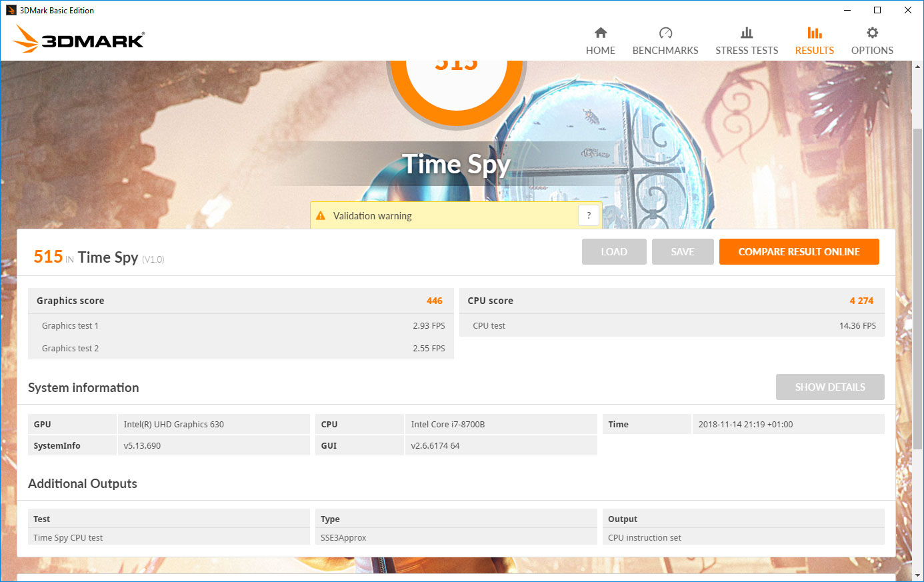This screenshot has width=924, height=582.
Task: Click the Stress Tests bar chart icon
Action: click(x=747, y=33)
